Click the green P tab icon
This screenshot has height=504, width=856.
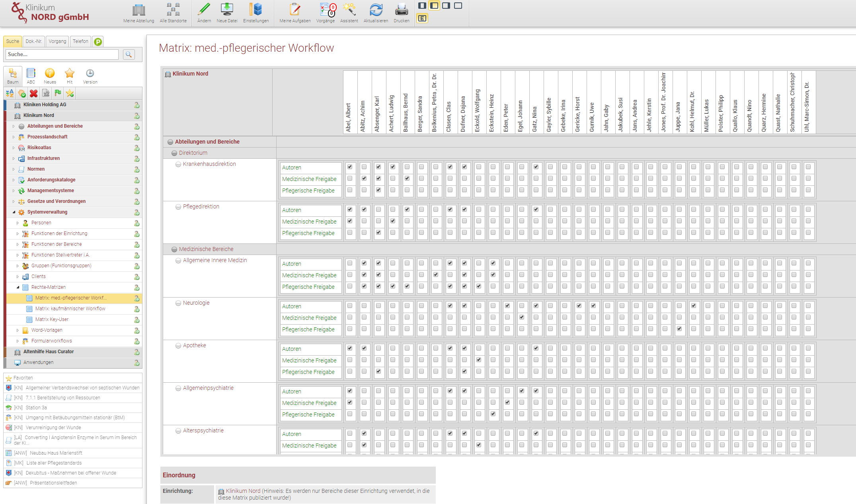tap(98, 41)
